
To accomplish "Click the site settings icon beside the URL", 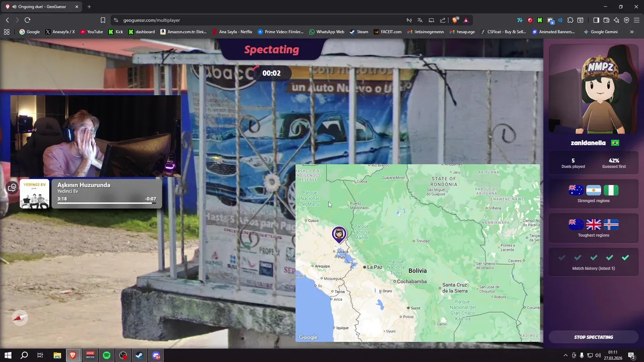I will tap(116, 20).
